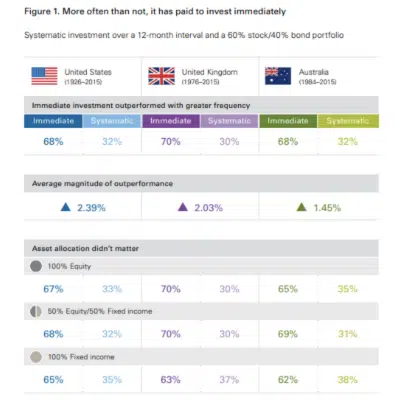397x401 pixels.
Task: Select the purple Immediate header cell
Action: 171,121
